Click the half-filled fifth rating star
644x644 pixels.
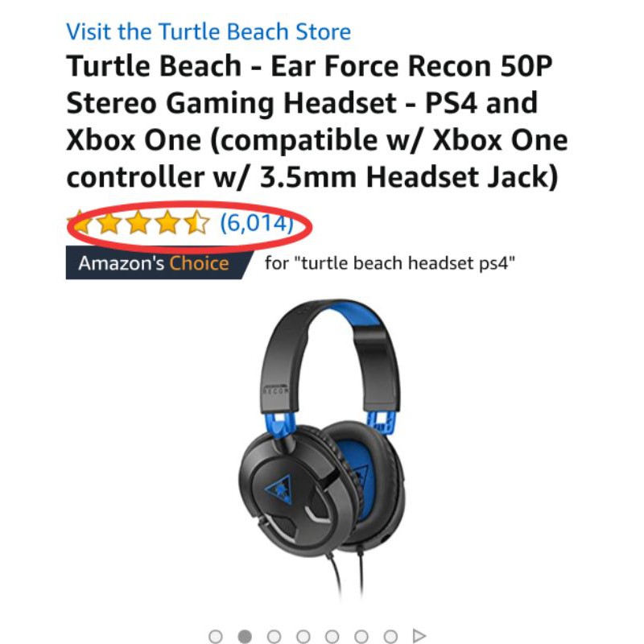pos(196,222)
